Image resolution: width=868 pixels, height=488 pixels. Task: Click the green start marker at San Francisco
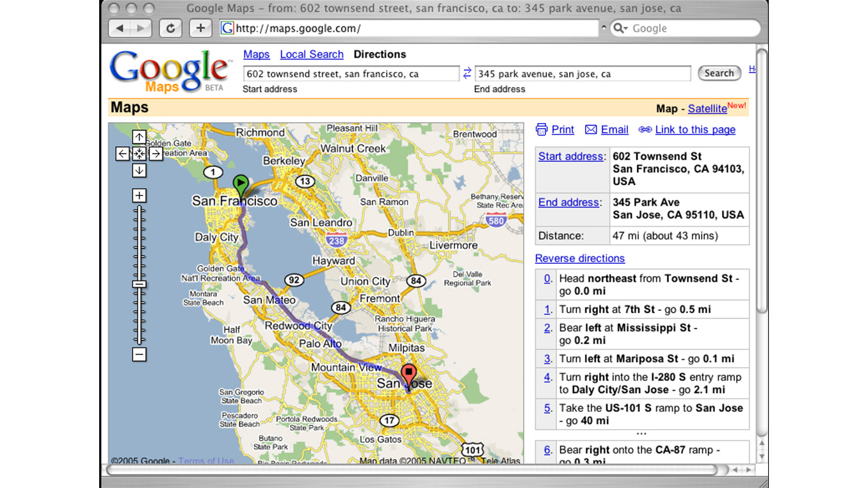[x=240, y=185]
